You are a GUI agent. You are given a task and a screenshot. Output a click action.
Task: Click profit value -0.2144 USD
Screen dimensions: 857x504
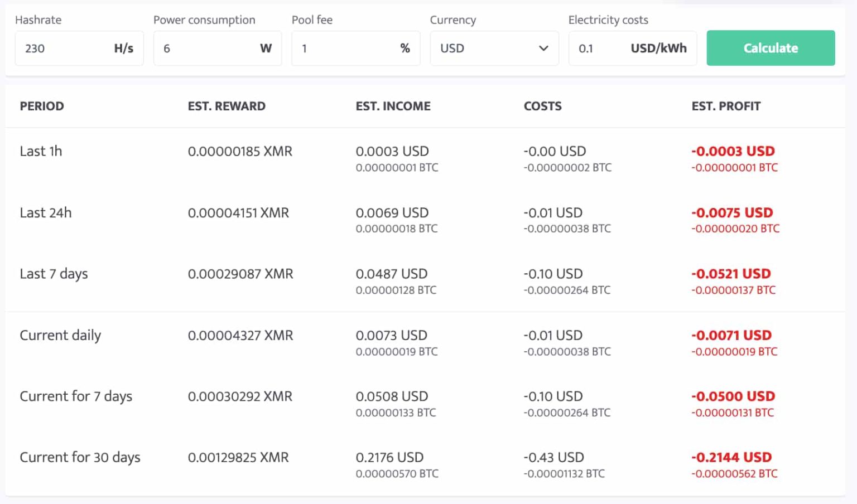click(x=731, y=457)
